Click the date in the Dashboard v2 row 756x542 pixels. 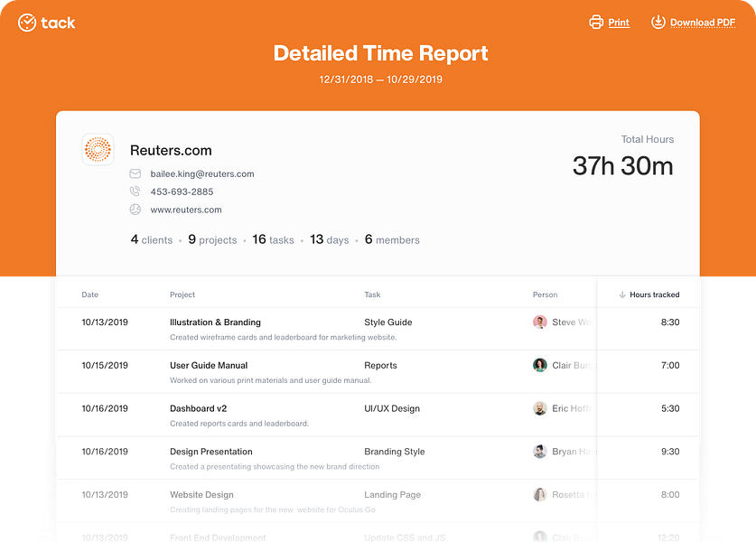click(x=105, y=408)
